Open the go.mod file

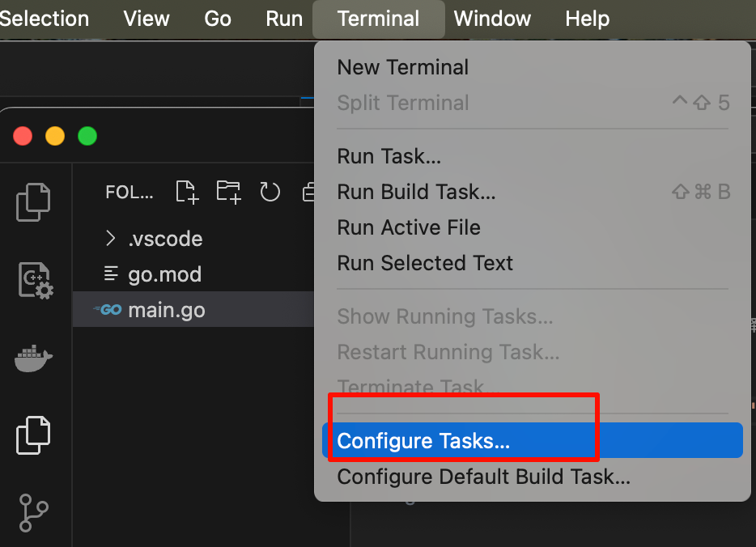point(164,274)
